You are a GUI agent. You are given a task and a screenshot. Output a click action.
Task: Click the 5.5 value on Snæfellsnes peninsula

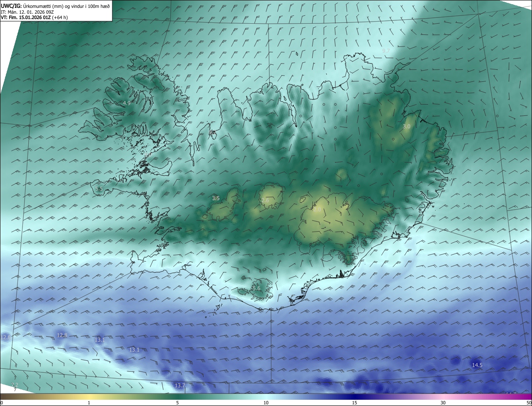[x=99, y=189]
